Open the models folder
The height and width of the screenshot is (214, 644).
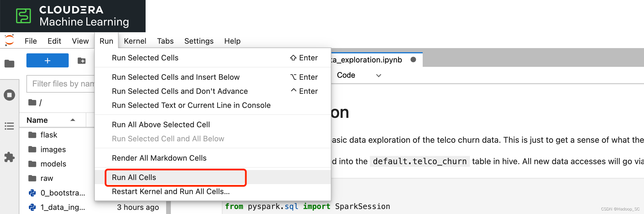(53, 164)
